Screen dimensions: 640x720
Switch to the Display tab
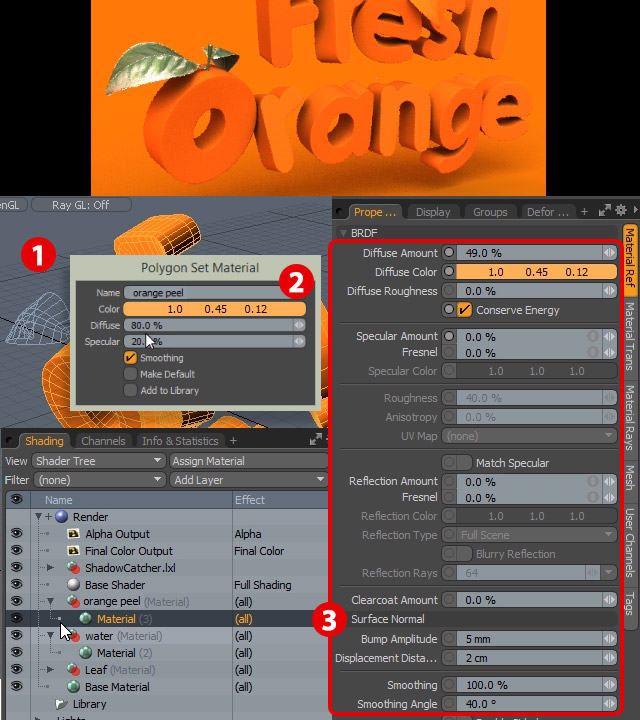pos(433,212)
